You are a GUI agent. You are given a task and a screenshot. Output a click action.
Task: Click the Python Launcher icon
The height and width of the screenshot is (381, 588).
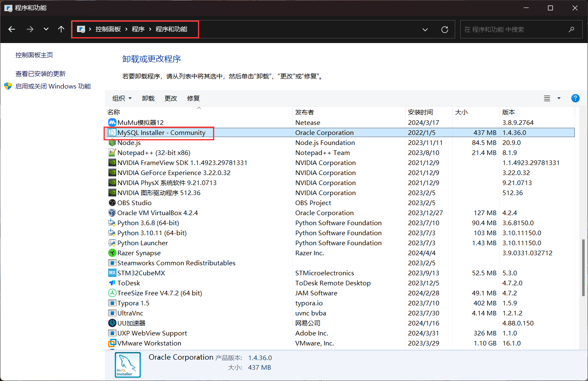pyautogui.click(x=112, y=243)
